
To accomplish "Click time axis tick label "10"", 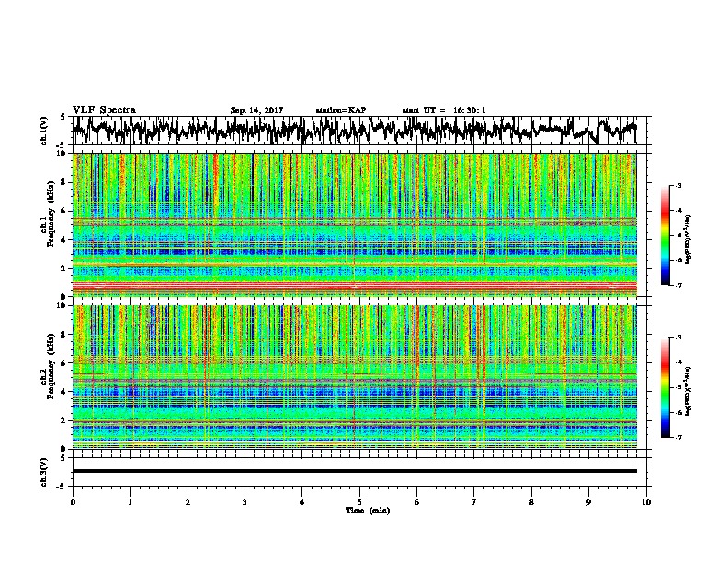I will [x=646, y=501].
